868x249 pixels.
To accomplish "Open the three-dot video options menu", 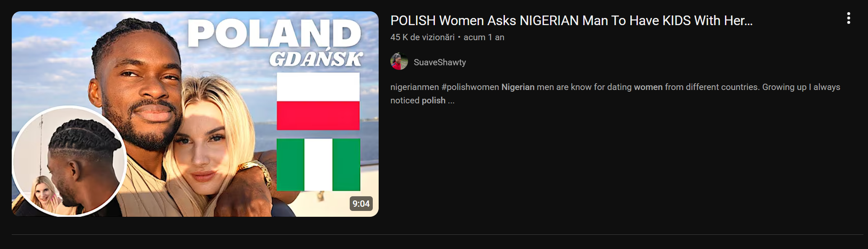I will [x=848, y=18].
